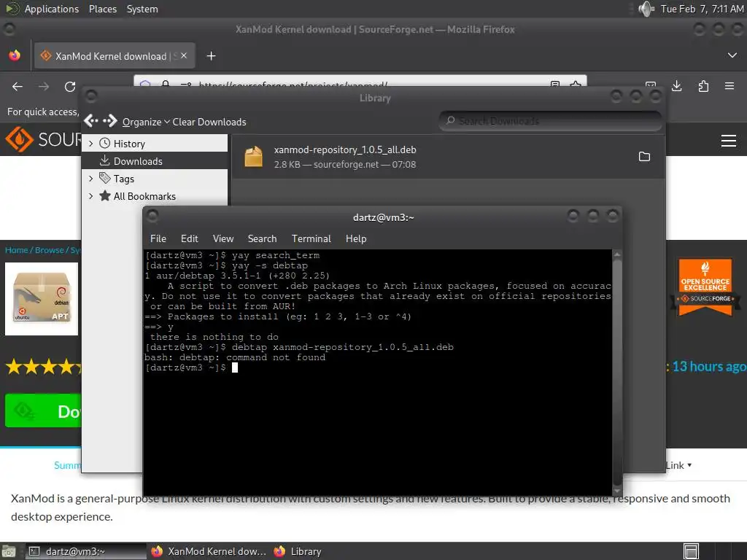
Task: Click the workspace switcher in bottom panel
Action: click(691, 551)
